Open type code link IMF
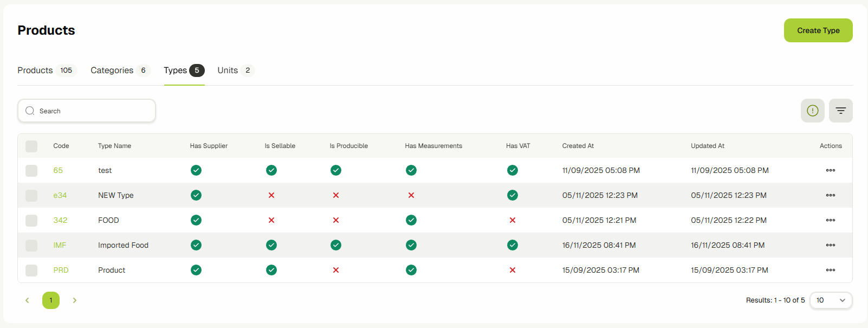Viewport: 868px width, 328px height. pos(60,245)
